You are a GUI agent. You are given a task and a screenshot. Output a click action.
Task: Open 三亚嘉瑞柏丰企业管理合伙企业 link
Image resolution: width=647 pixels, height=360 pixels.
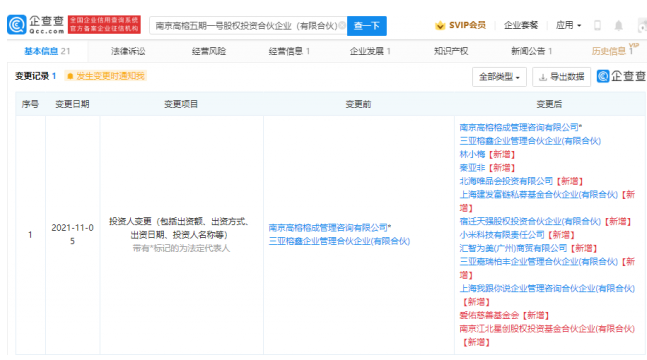pos(539,261)
